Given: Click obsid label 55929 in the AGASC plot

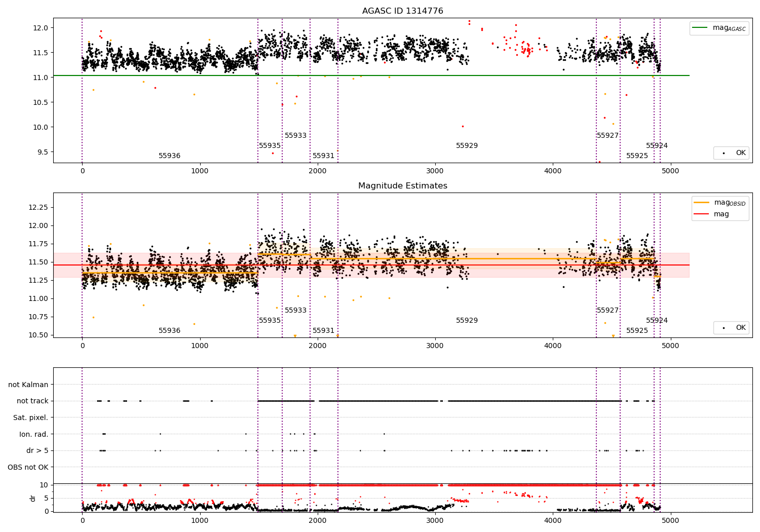Looking at the screenshot, I should pos(467,145).
